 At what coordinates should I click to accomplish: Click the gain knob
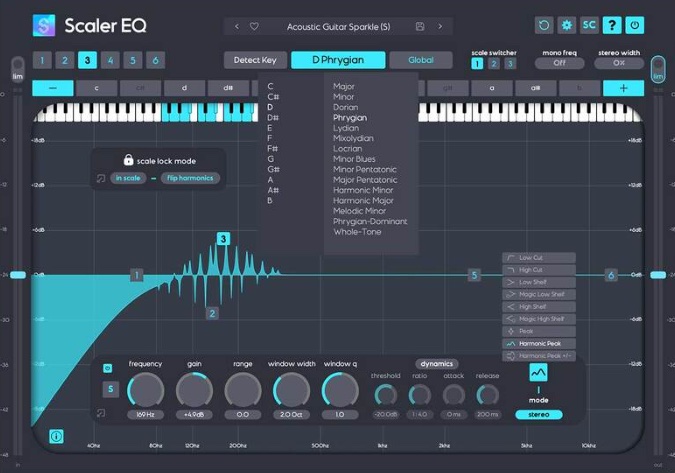click(x=194, y=391)
